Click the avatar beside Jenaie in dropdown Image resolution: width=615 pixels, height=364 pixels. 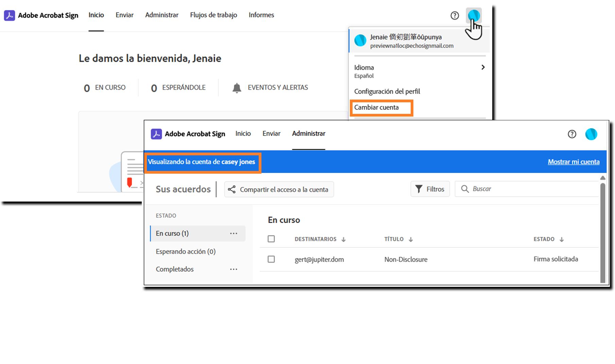360,40
